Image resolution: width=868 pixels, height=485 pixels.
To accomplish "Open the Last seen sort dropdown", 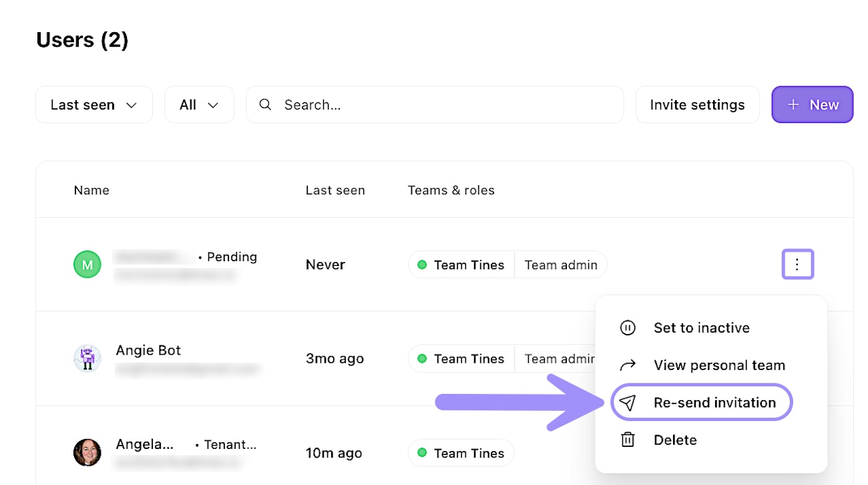I will click(94, 105).
